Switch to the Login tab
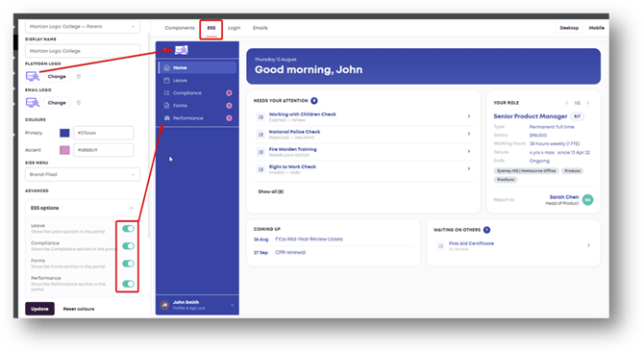This screenshot has width=644, height=353. click(x=235, y=28)
